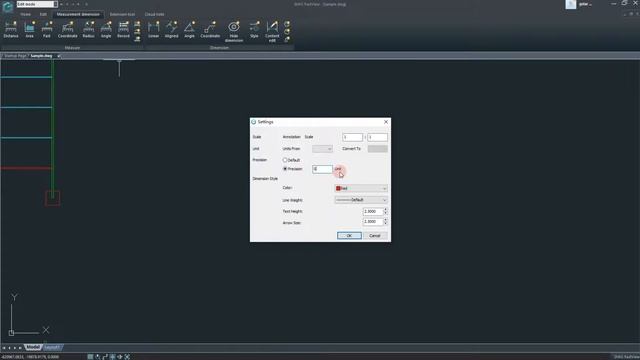Select the Coordinate tool in Measure group

click(67, 30)
